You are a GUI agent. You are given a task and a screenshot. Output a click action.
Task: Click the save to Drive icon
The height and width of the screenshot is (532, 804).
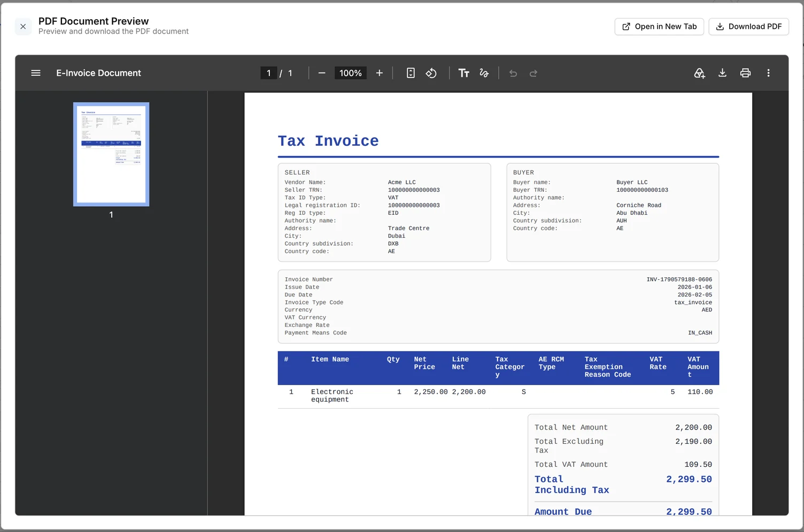point(699,73)
